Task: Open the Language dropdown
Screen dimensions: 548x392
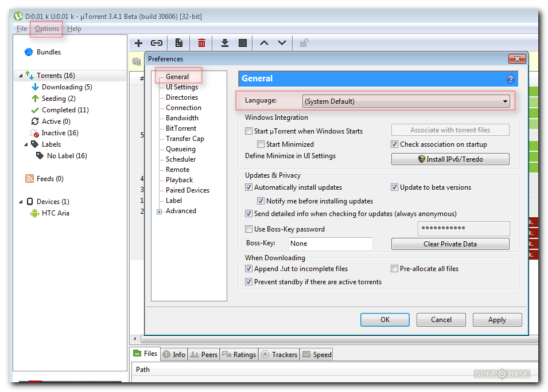Action: click(406, 101)
